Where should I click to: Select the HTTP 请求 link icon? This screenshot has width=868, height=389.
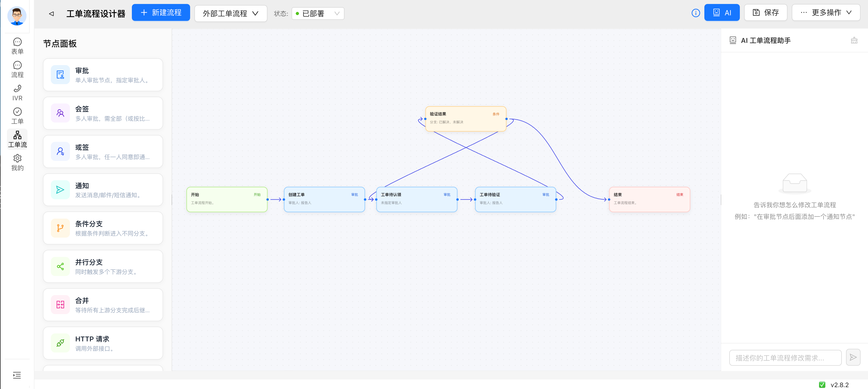pos(60,343)
